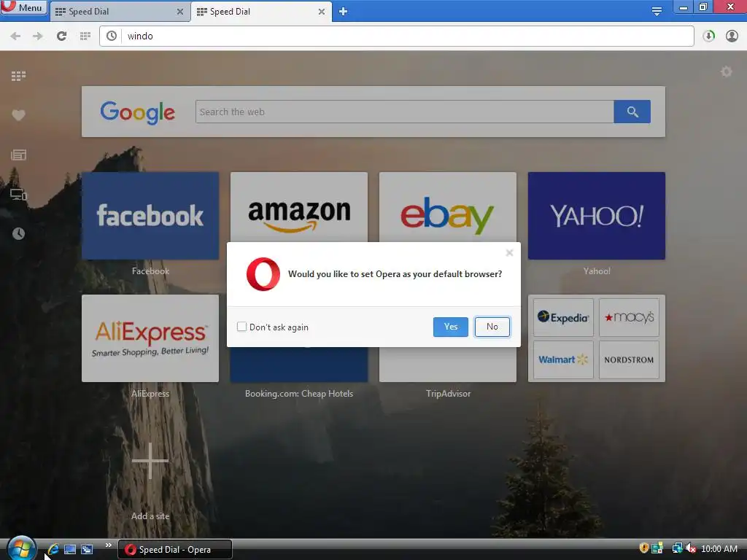Image resolution: width=747 pixels, height=560 pixels.
Task: Click the Facebook label under the tile
Action: [150, 271]
